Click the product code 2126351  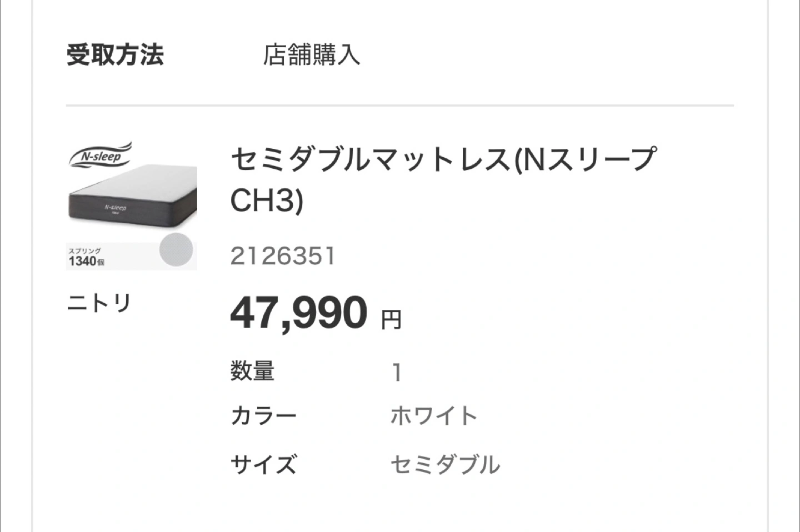283,256
